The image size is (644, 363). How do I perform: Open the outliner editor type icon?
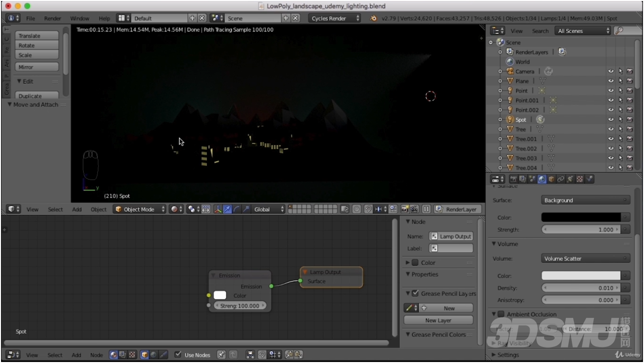click(x=498, y=31)
